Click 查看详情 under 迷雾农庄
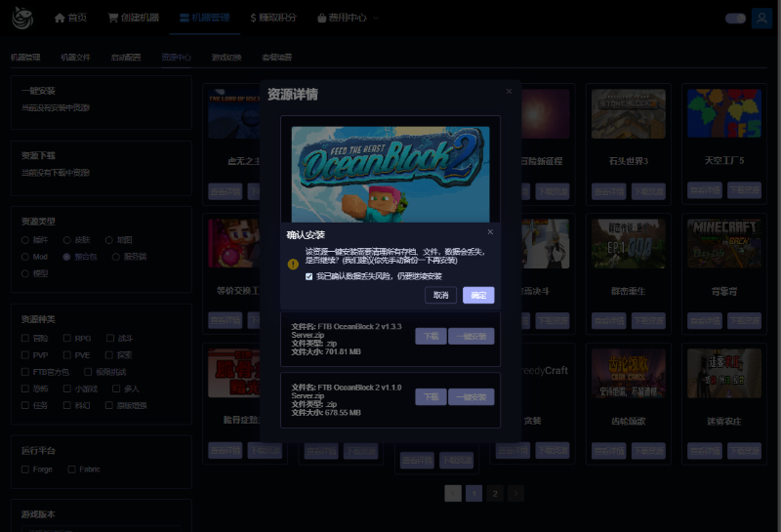This screenshot has width=781, height=532. tap(704, 451)
